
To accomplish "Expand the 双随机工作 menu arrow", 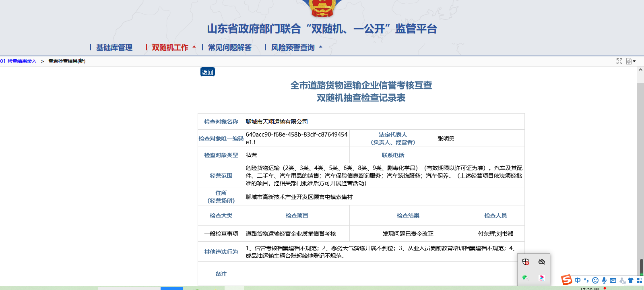I will click(194, 47).
